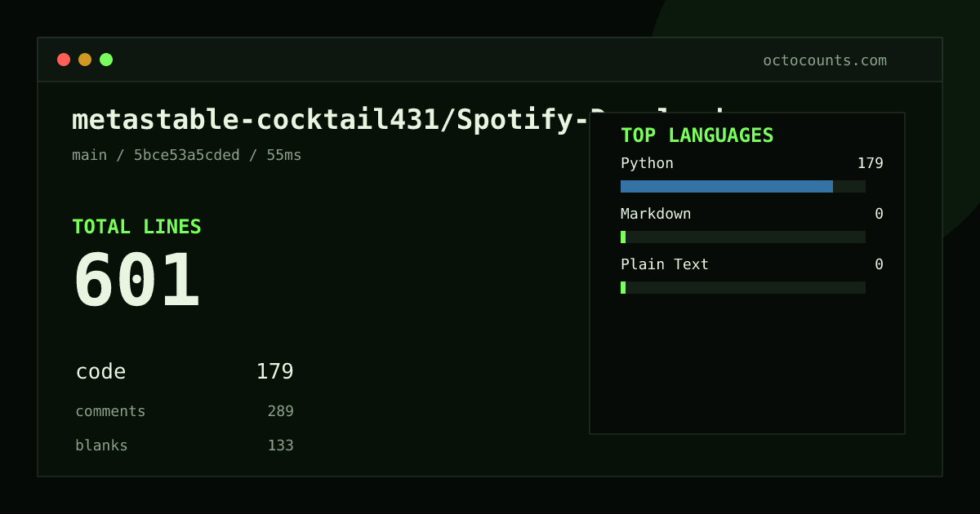Select the blanks value 133
The image size is (980, 514).
281,445
